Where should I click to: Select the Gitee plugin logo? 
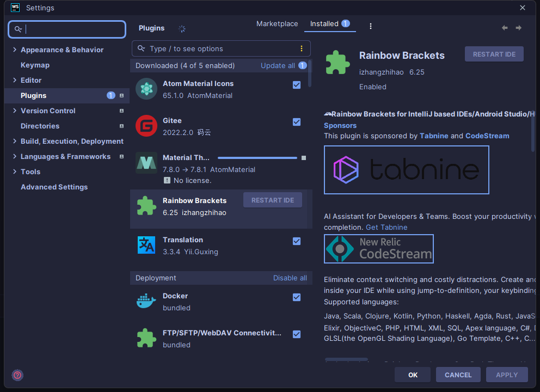pos(146,126)
